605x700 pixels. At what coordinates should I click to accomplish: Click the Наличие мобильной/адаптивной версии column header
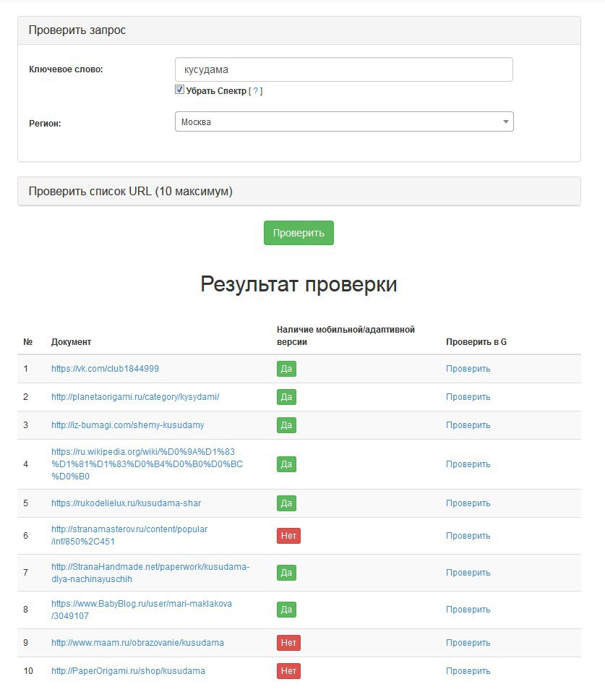(x=346, y=336)
